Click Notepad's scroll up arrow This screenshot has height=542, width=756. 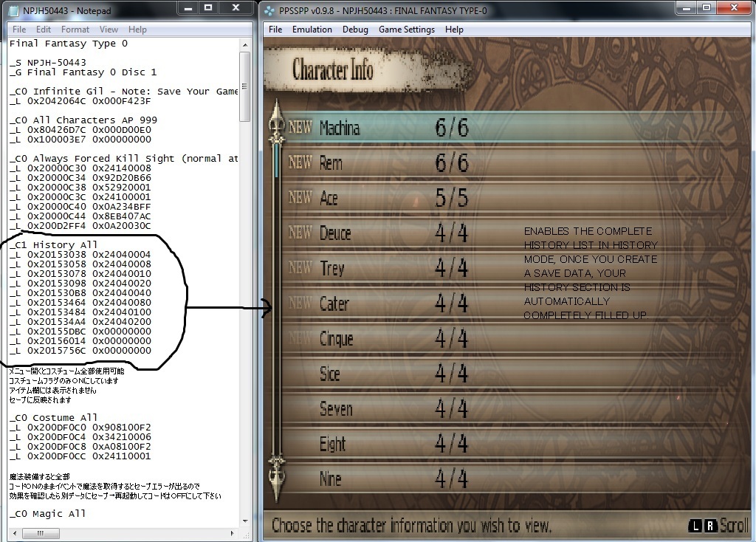click(x=244, y=43)
